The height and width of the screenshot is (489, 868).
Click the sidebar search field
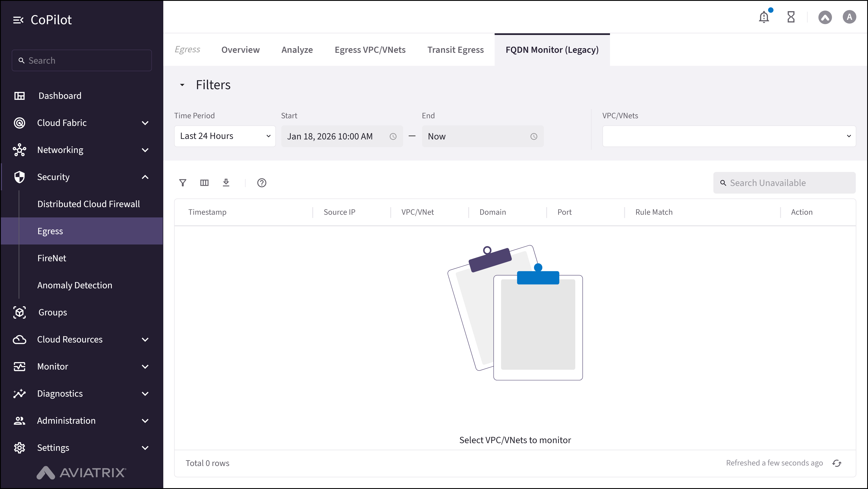82,60
